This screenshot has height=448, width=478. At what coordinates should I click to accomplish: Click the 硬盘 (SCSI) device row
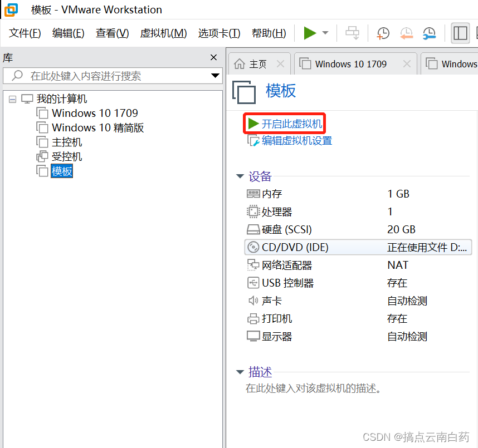coord(358,229)
